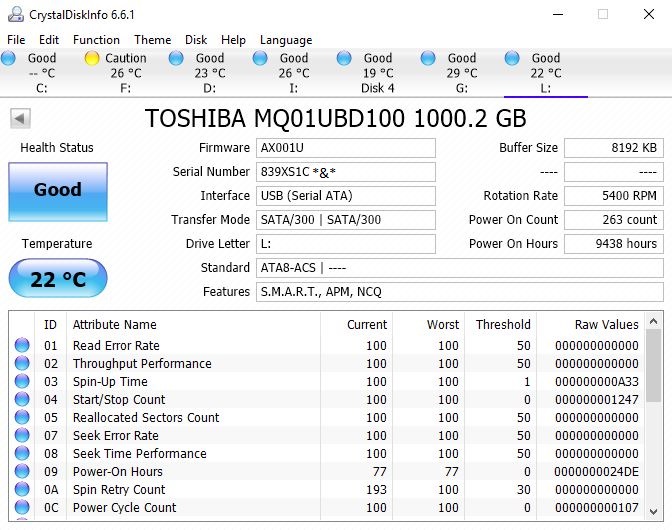This screenshot has width=672, height=530.
Task: Click the CrystalDiskInfo app icon in title bar
Action: pos(16,14)
